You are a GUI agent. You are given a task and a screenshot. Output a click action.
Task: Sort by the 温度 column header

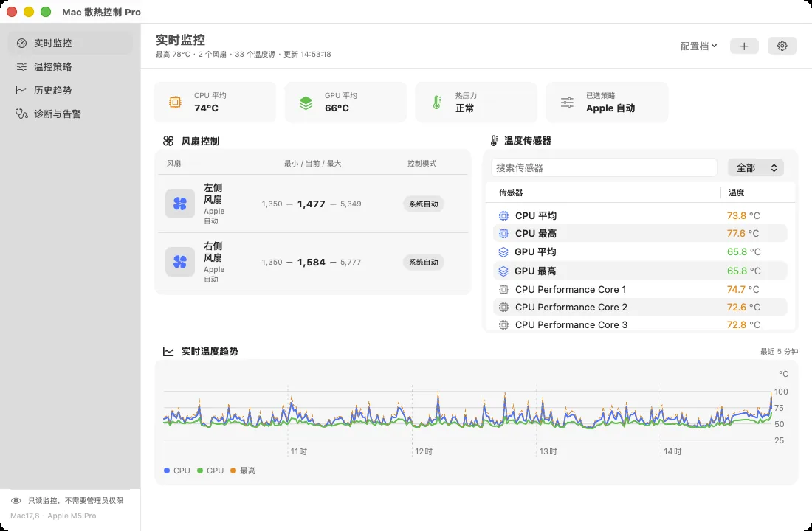[737, 192]
